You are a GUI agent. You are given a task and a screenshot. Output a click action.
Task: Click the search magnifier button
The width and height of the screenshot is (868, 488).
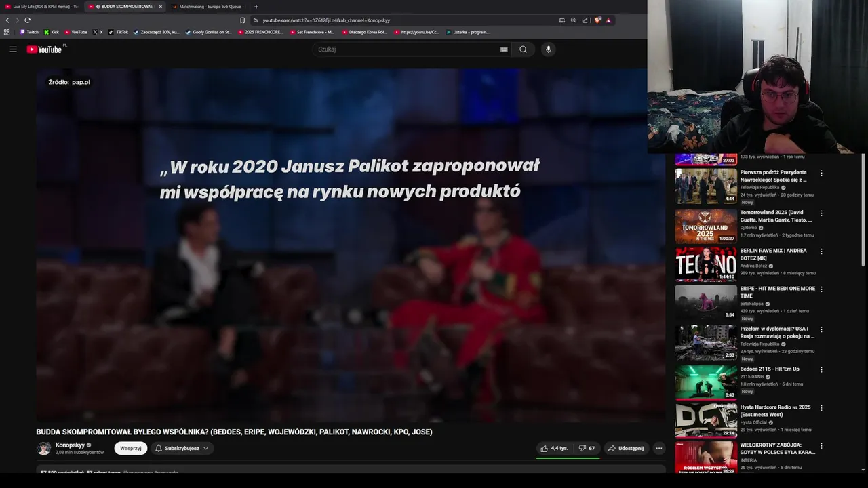click(x=523, y=49)
